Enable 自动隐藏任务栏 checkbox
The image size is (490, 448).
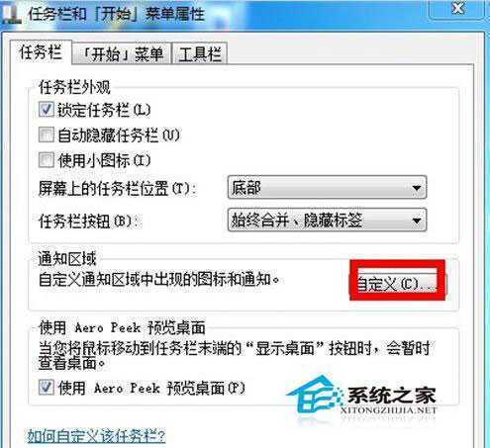tap(46, 134)
